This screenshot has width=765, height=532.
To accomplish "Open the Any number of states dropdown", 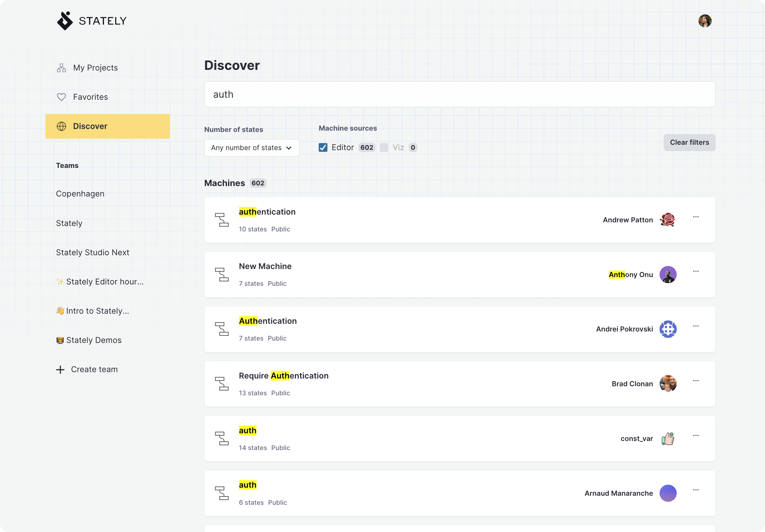I will [252, 147].
